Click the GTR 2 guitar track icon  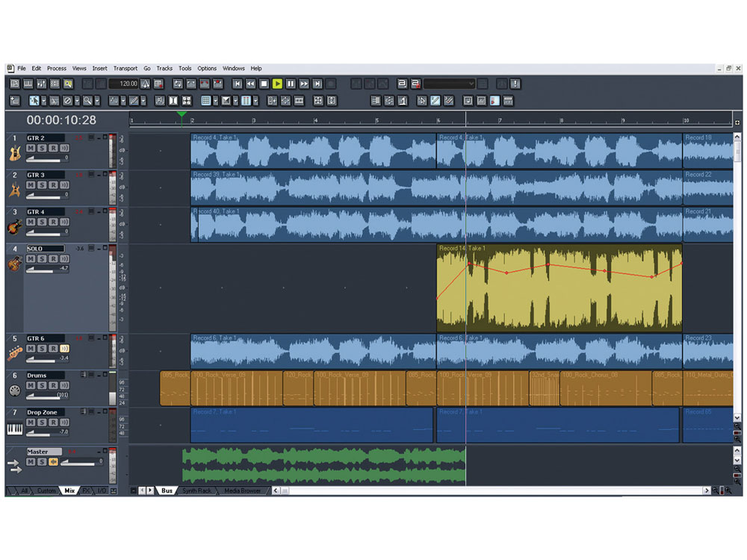click(14, 154)
